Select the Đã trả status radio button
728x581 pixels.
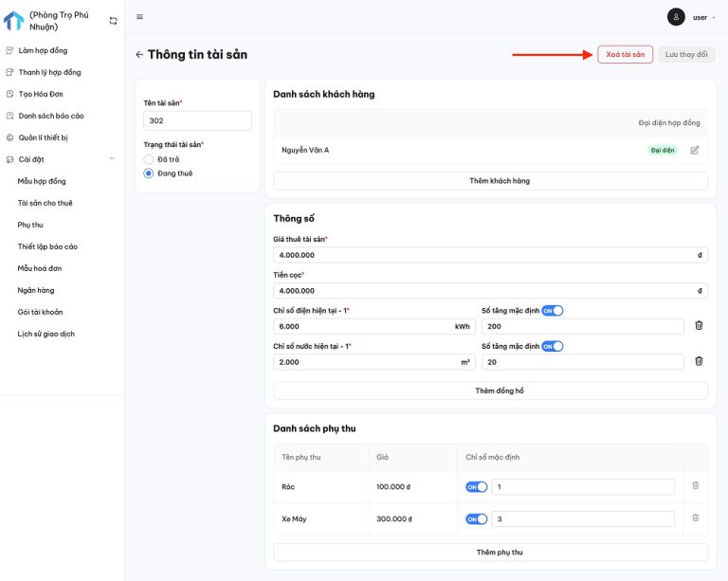pyautogui.click(x=148, y=159)
